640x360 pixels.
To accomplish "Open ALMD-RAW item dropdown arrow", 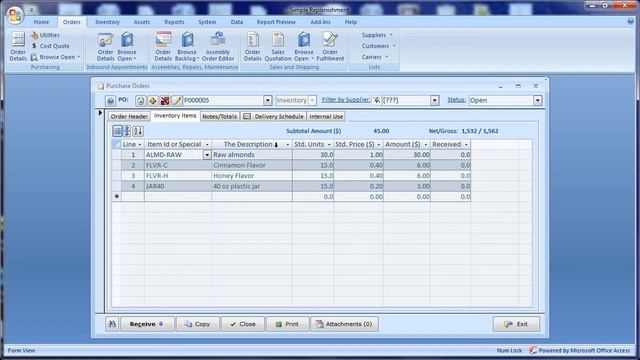I will [207, 155].
